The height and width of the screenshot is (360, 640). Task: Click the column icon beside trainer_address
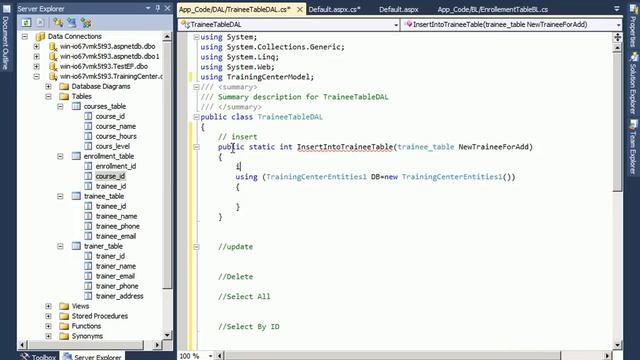(x=88, y=296)
